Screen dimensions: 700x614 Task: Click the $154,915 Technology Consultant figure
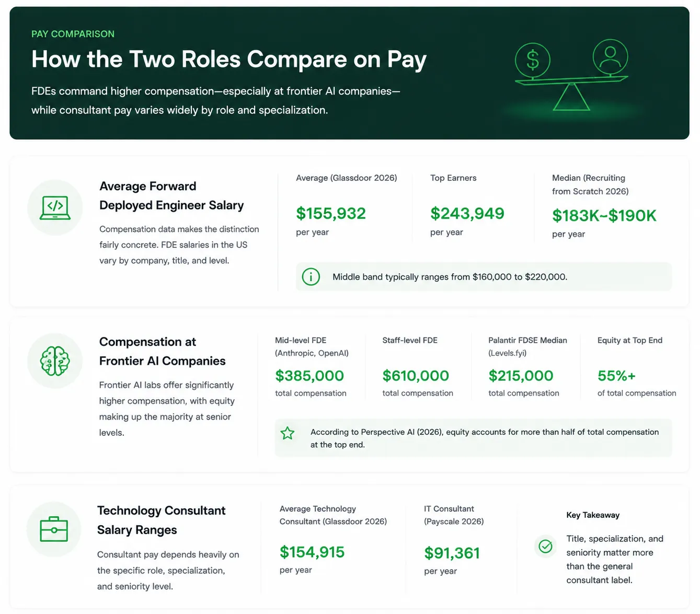[x=312, y=552]
